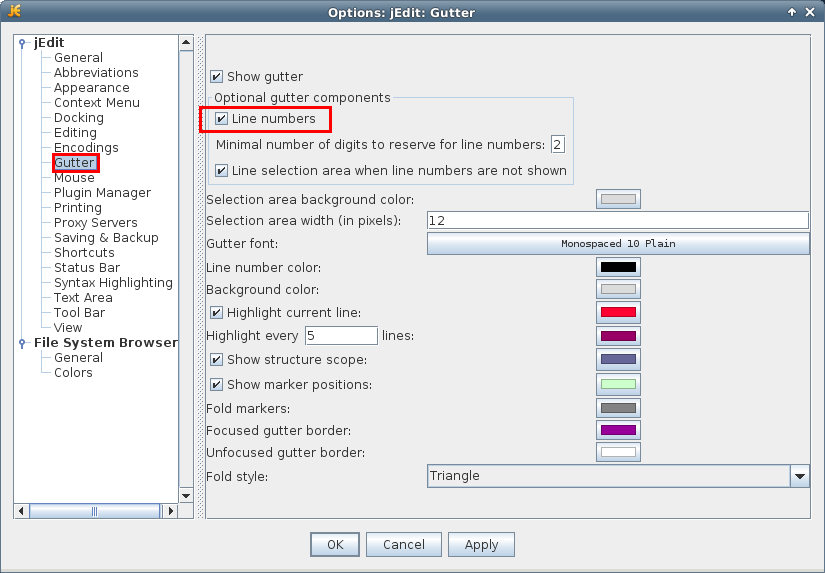825x573 pixels.
Task: Change the gutter Background color swatch
Action: pyautogui.click(x=618, y=289)
